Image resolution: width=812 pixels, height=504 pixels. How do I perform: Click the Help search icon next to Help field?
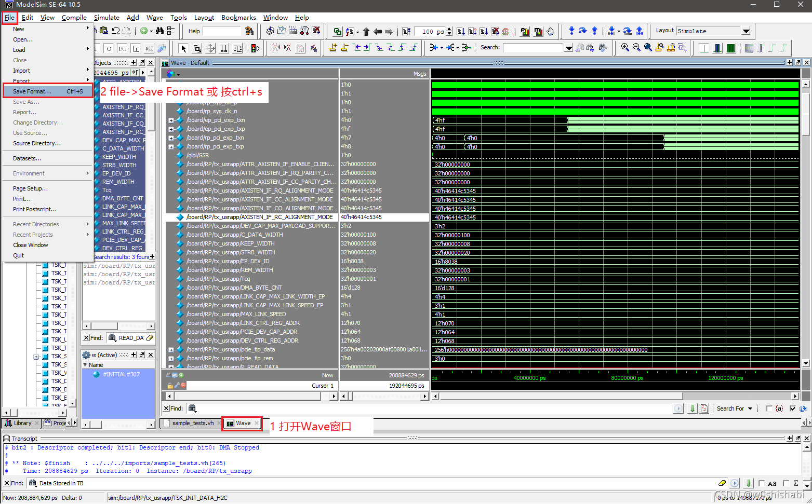pos(249,31)
